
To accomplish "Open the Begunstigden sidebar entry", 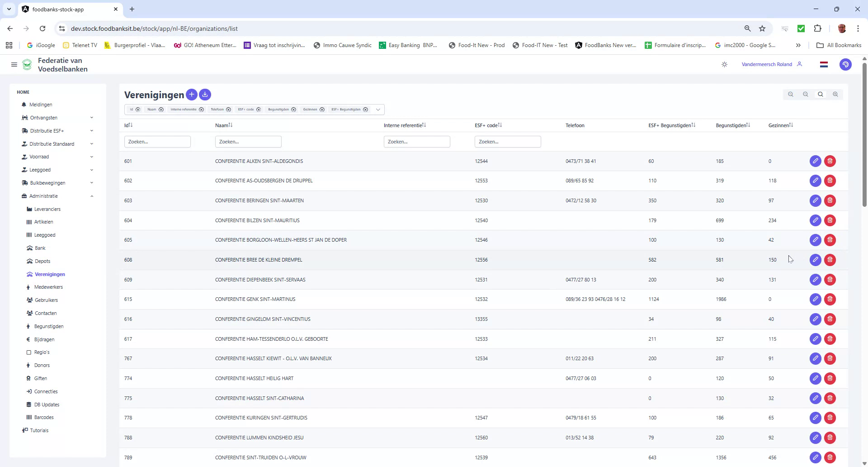I will (x=49, y=326).
